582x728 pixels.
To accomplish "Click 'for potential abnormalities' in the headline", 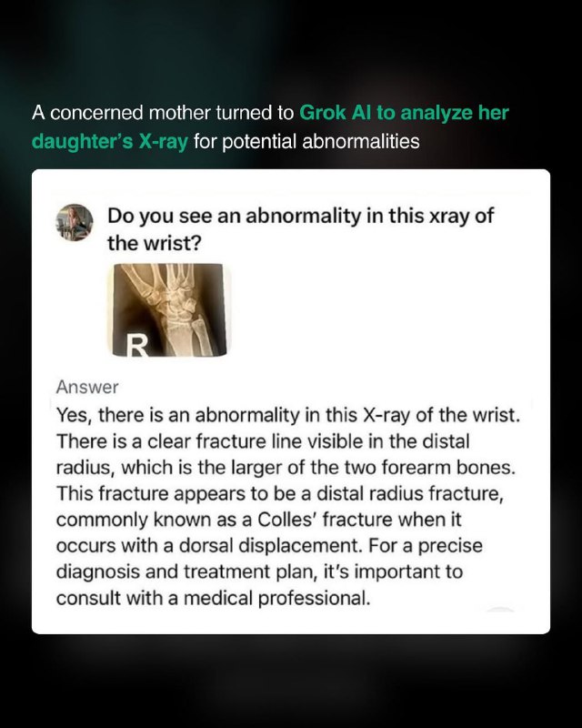I will [x=306, y=141].
